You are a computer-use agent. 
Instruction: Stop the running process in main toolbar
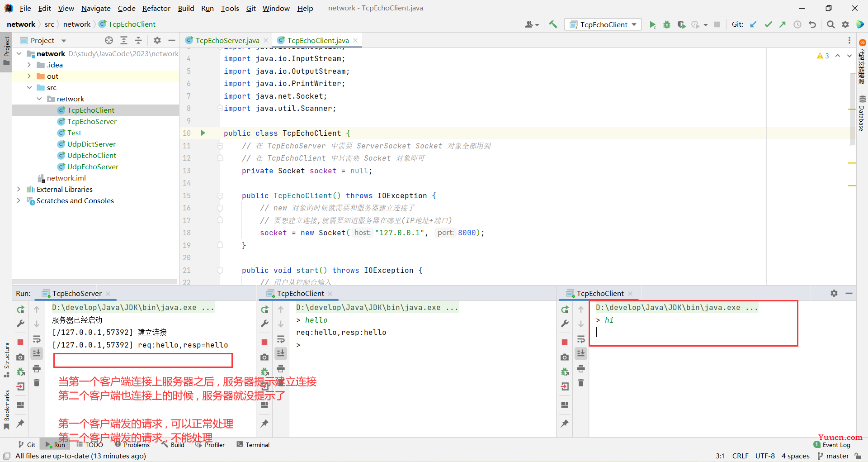coord(717,24)
